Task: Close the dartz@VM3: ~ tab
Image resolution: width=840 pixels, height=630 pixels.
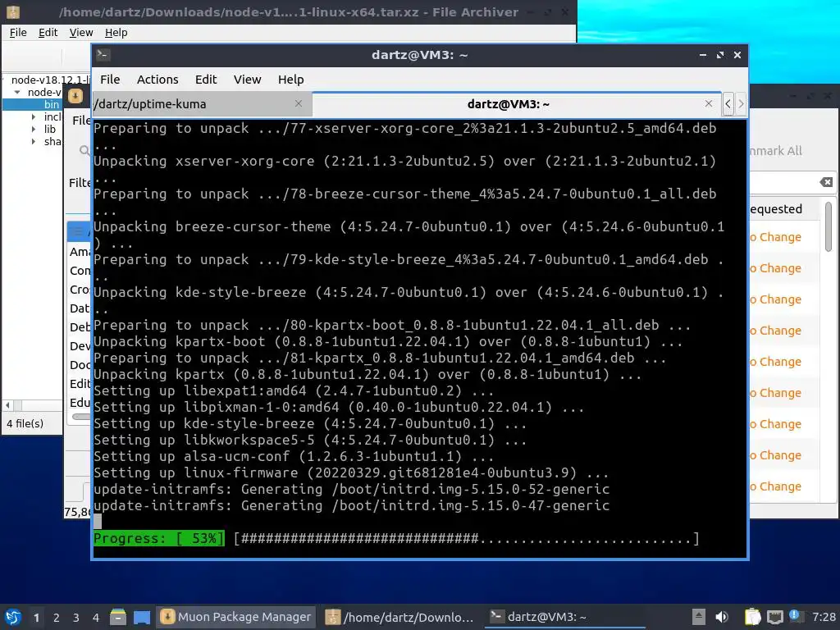Action: pyautogui.click(x=708, y=103)
